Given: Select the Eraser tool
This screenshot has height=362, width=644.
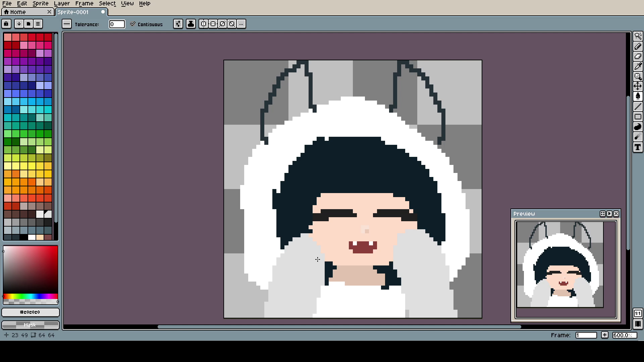Looking at the screenshot, I should (x=638, y=56).
